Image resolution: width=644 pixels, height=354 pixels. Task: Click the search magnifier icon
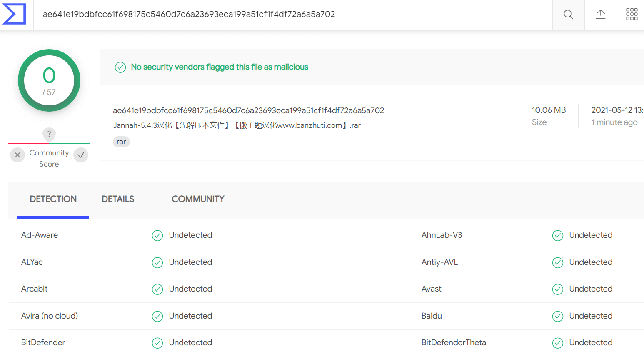[568, 15]
